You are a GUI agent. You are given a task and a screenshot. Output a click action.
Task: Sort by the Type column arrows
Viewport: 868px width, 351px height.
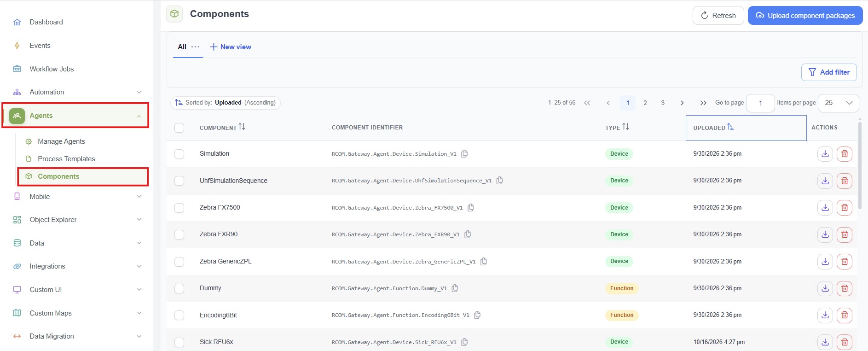(x=625, y=127)
